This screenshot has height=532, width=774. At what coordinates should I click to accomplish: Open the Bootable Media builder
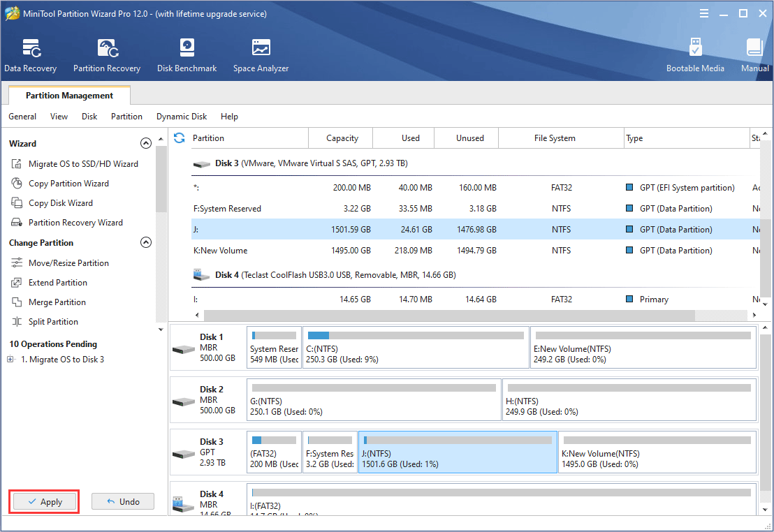695,55
